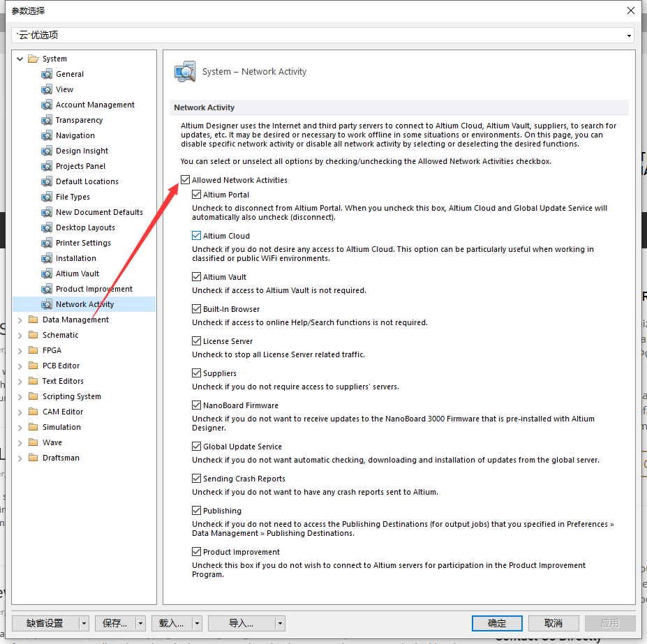Screen dimensions: 647x644
Task: Click the Schematic folder icon
Action: pos(34,335)
